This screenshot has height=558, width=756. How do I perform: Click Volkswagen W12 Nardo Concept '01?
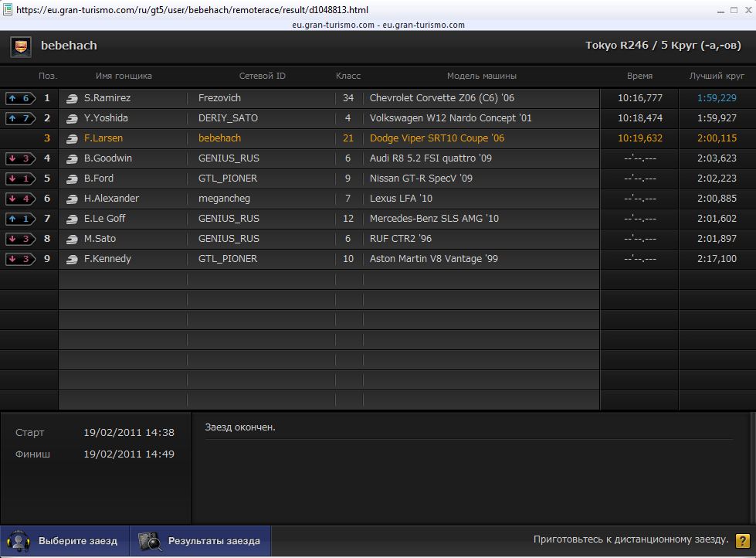450,118
